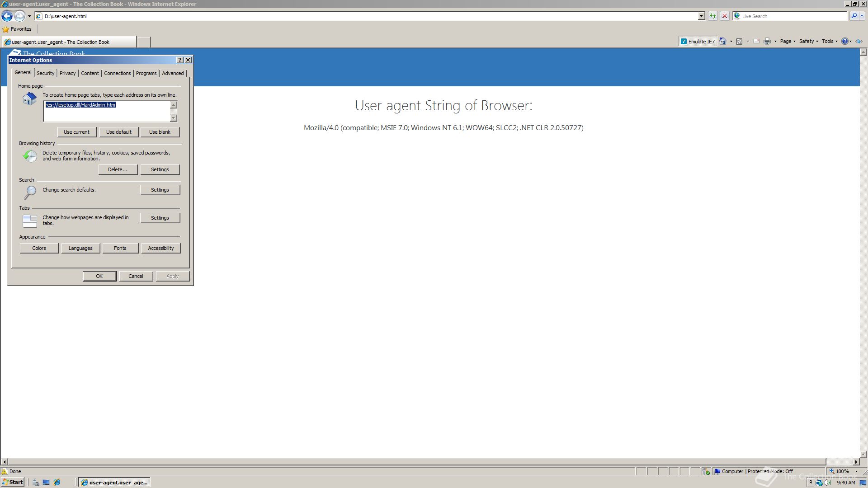
Task: Switch to the Security tab
Action: [x=45, y=73]
